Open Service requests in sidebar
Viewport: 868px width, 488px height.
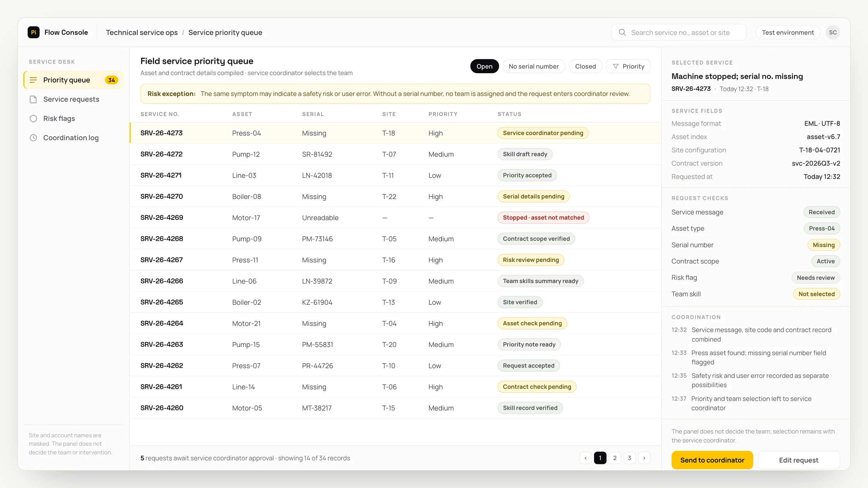(74, 100)
